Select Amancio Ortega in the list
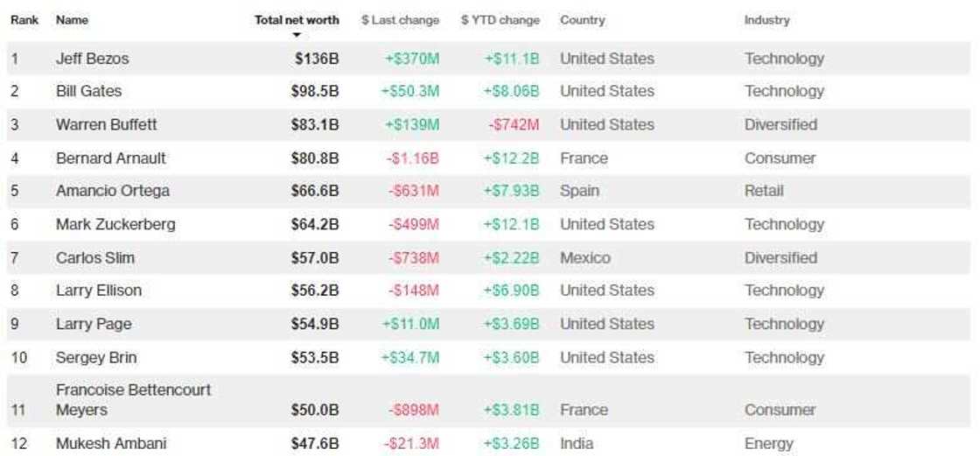 (x=112, y=191)
